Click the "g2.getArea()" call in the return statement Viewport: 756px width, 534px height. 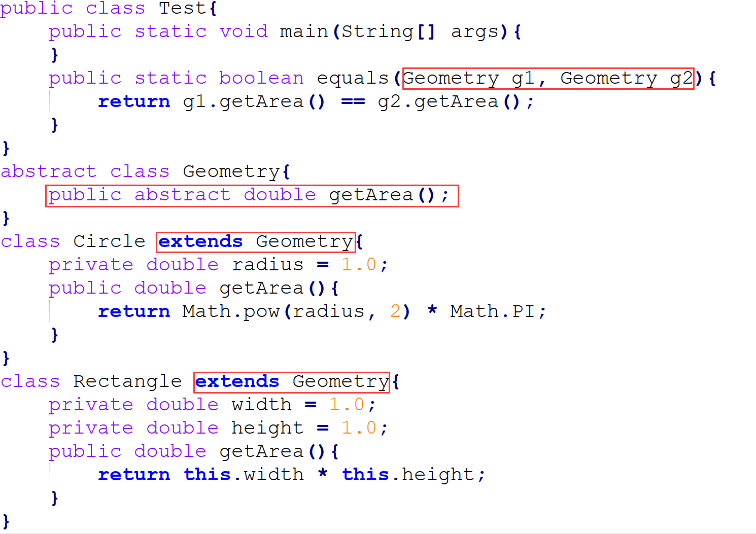coord(449,102)
